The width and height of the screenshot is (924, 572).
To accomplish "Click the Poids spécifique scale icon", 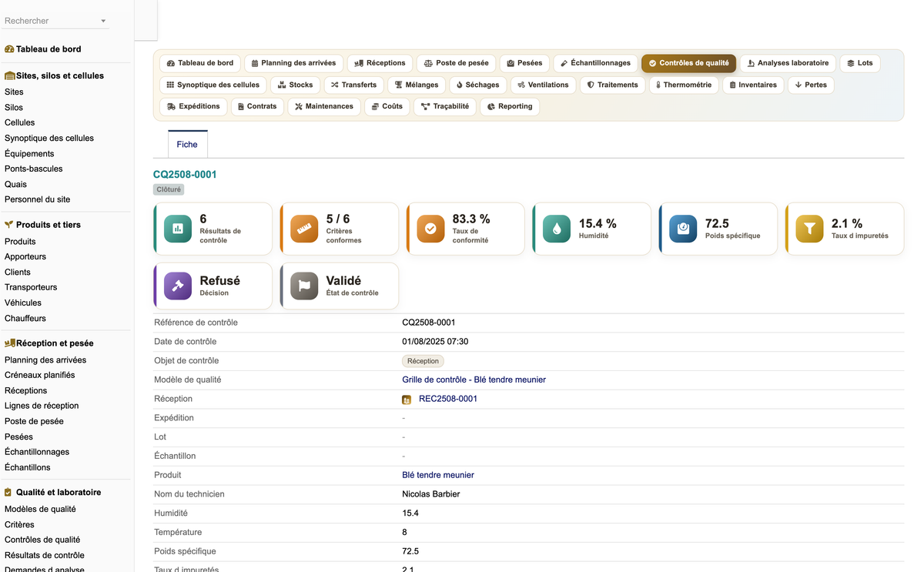I will click(x=683, y=229).
